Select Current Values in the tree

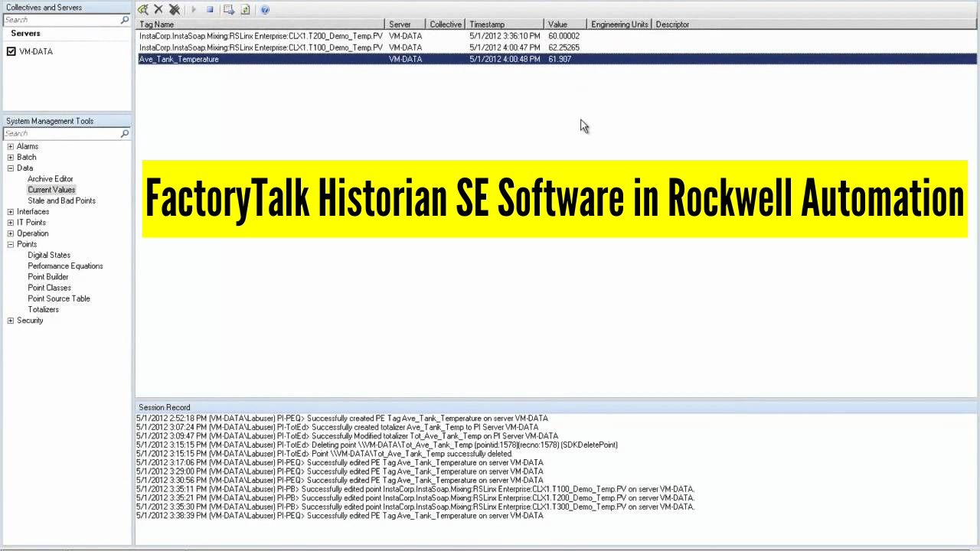point(51,190)
